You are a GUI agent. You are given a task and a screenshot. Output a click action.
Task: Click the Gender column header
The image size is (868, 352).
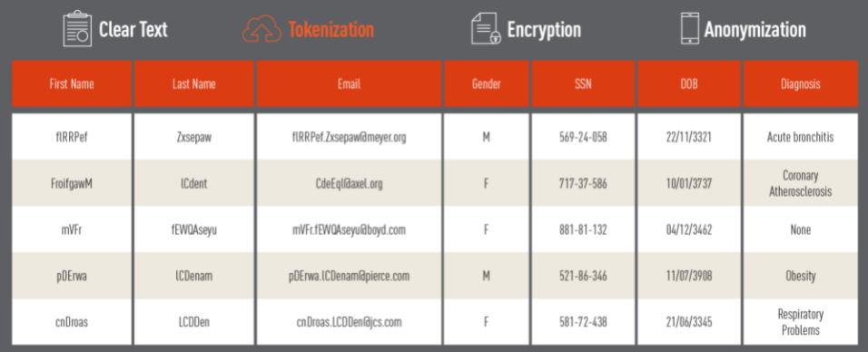click(486, 83)
